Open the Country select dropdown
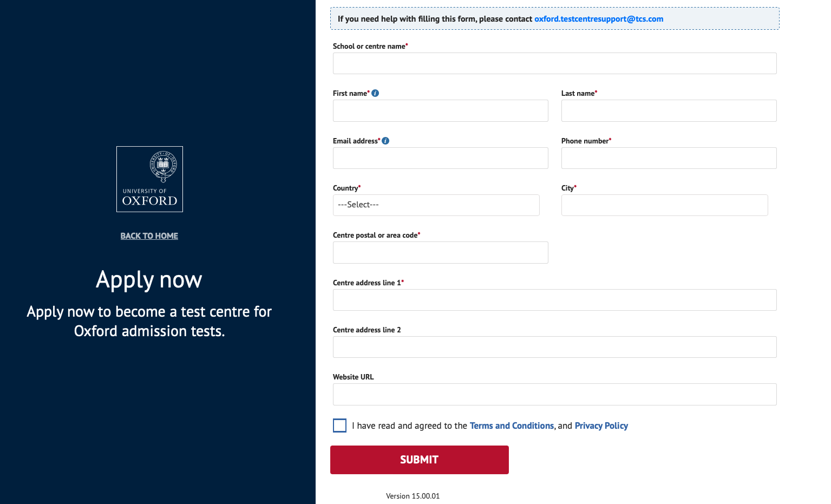The height and width of the screenshot is (504, 831). pos(436,205)
